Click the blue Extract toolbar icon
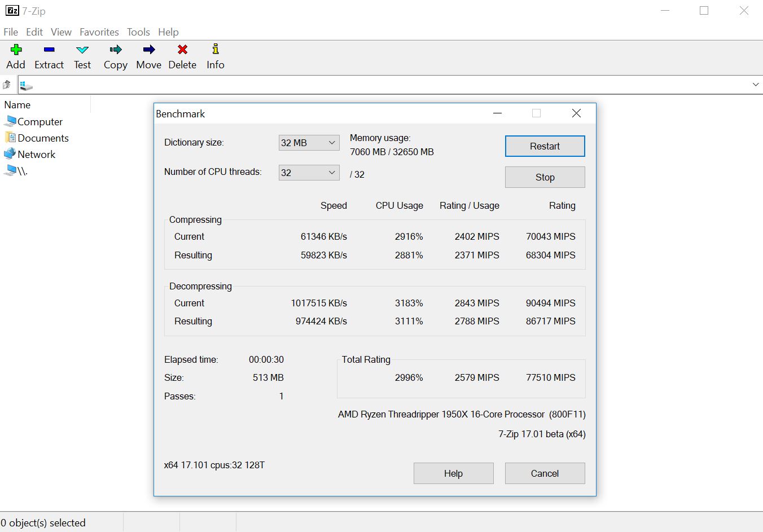The image size is (763, 532). coord(49,50)
